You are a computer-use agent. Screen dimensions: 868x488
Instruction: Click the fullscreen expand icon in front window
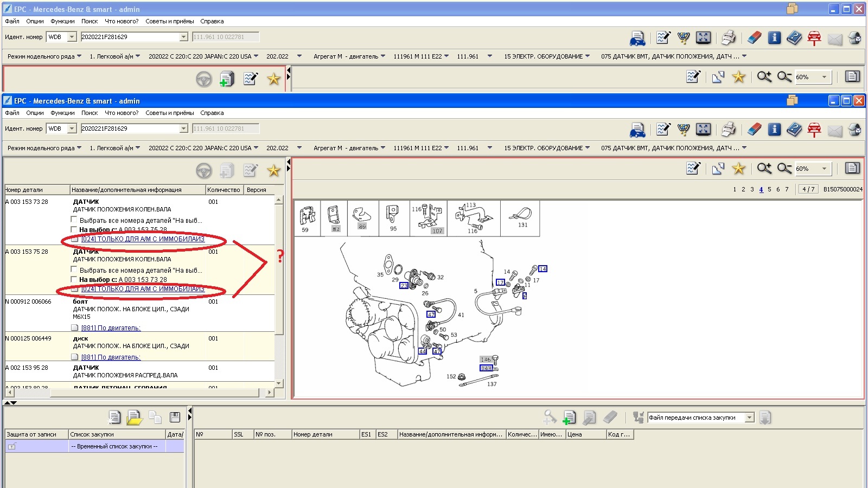[703, 129]
